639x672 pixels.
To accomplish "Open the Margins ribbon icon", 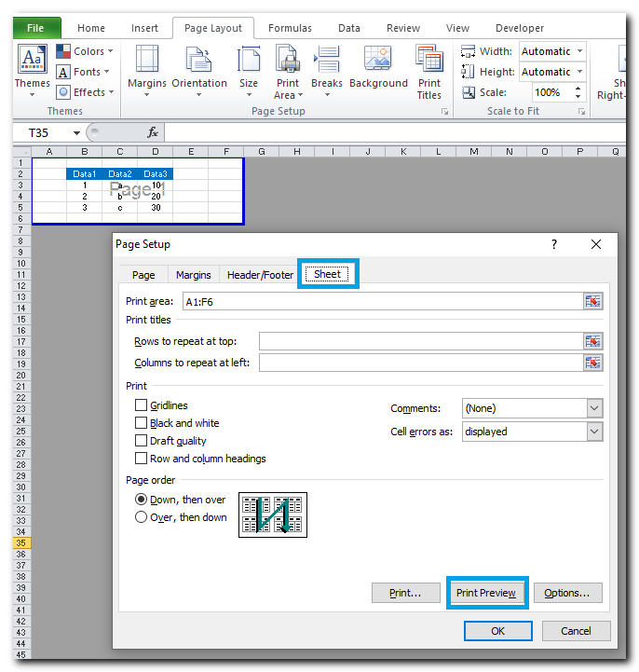I will tap(147, 62).
